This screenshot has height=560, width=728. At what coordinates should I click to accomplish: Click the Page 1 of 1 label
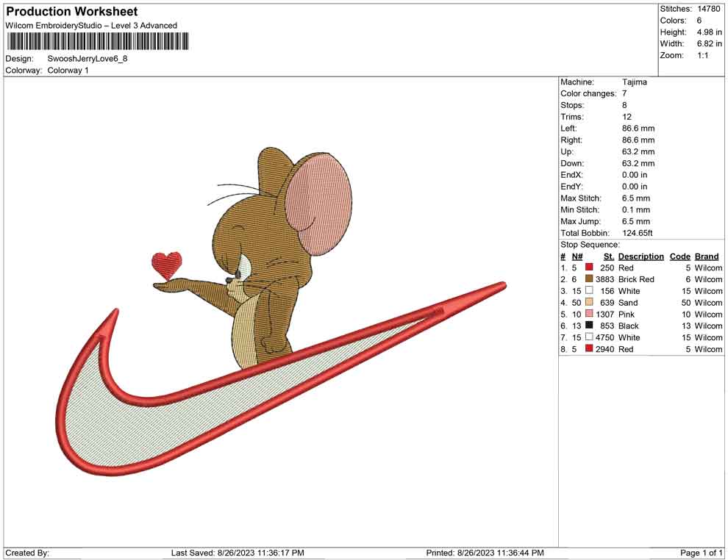701,553
